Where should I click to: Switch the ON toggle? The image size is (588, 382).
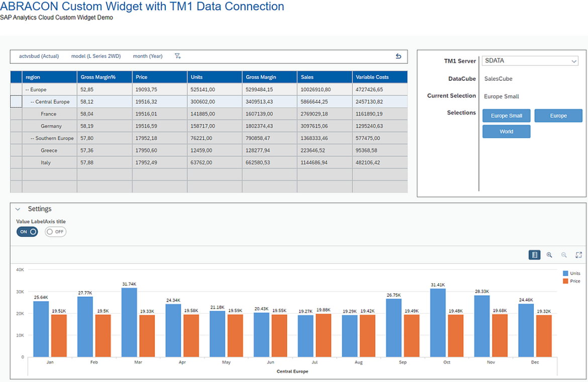[x=27, y=232]
